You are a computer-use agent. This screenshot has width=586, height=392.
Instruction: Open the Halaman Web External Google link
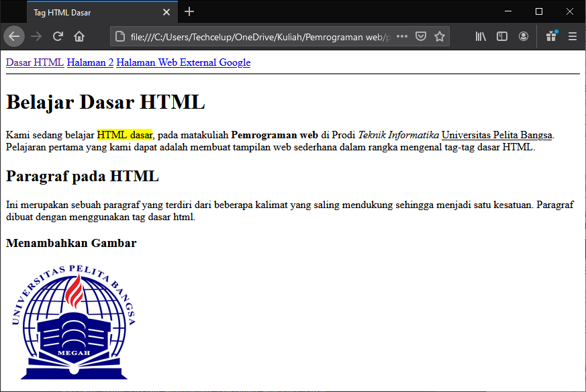click(x=183, y=62)
